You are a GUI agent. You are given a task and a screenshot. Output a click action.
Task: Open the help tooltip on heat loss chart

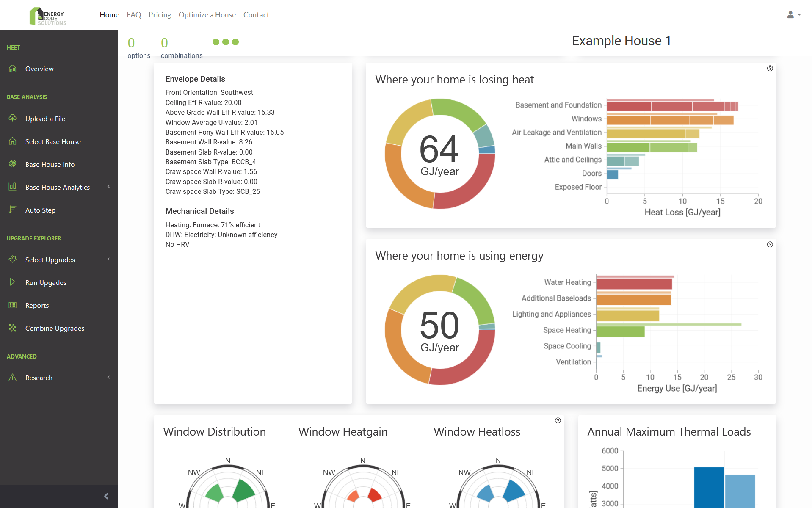click(x=770, y=68)
